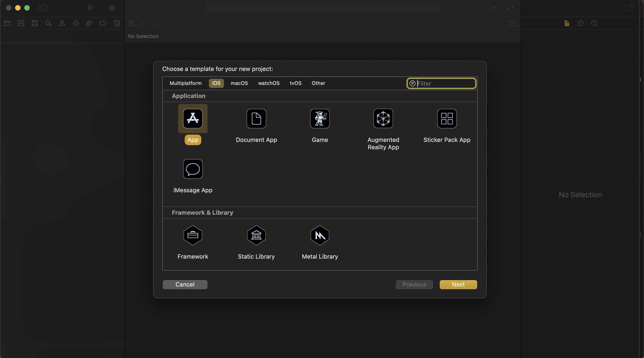Show the Issue navigator warning icon
The height and width of the screenshot is (358, 644).
pos(62,23)
